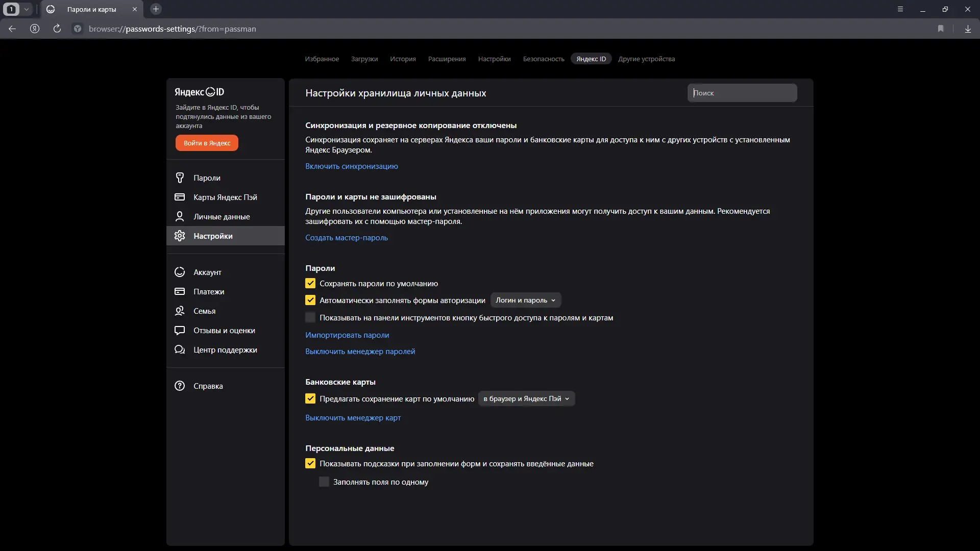Screen dimensions: 980x551
Task: Open downloads via the arrow icon
Action: point(968,29)
